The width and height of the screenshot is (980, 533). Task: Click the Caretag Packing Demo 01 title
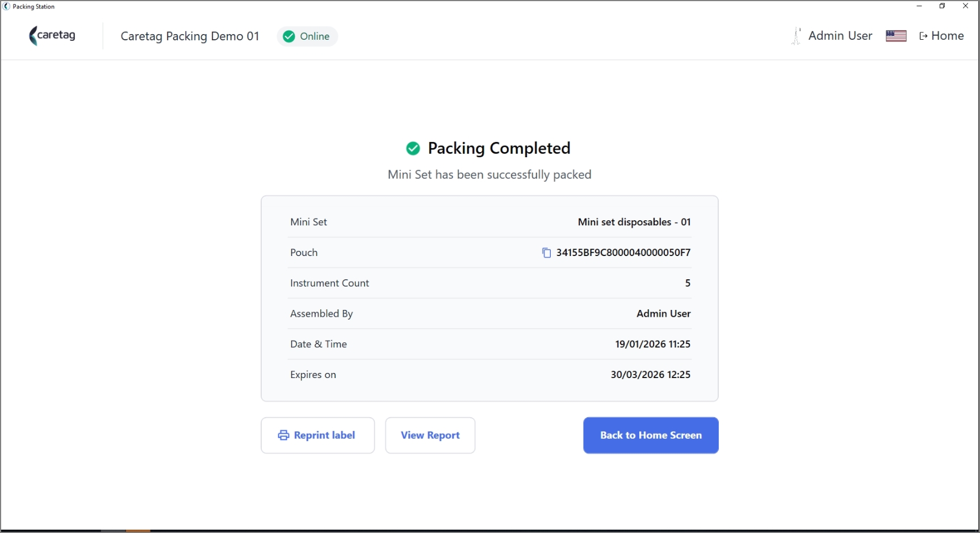pos(190,36)
